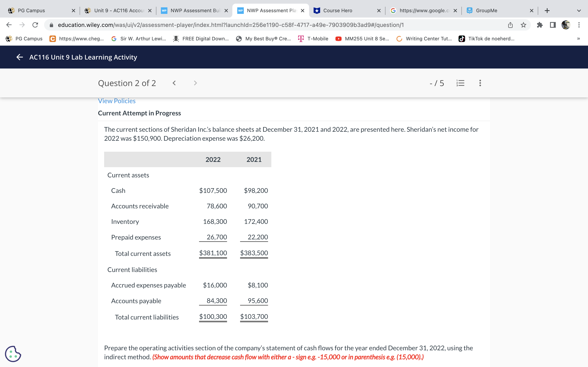Open a new browser tab with plus button
The height and width of the screenshot is (367, 588).
tap(547, 11)
